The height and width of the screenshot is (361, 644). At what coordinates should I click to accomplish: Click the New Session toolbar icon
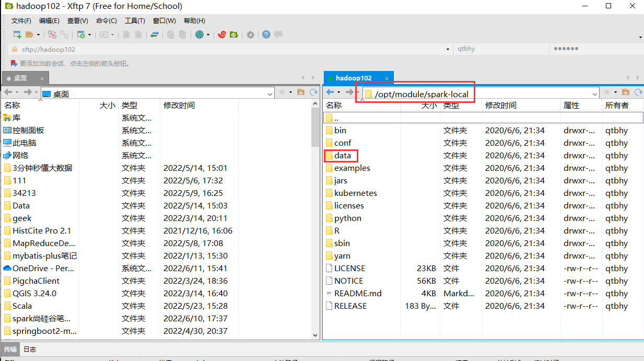coord(17,34)
